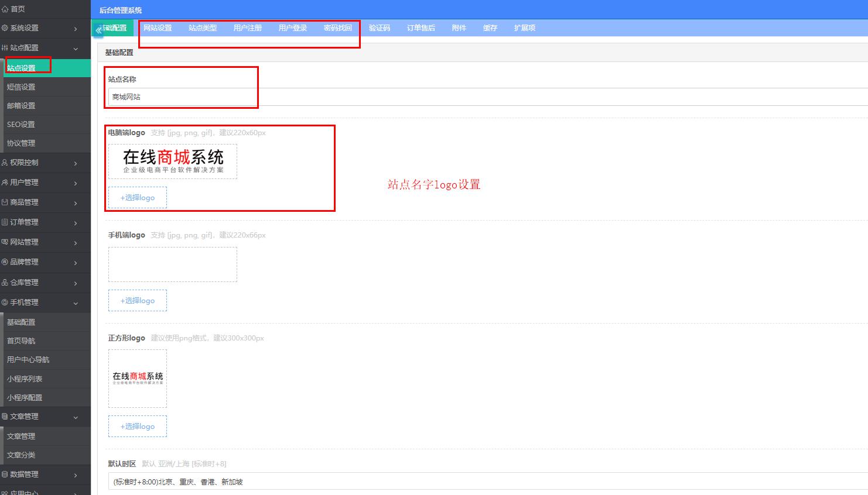Switch to the 验证码 tab

(380, 28)
